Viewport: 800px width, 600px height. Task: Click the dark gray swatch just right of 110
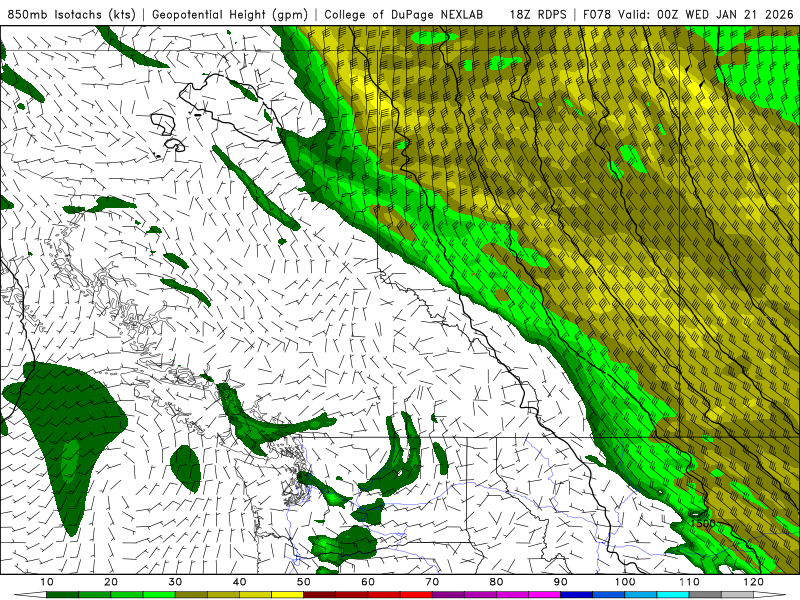click(705, 595)
